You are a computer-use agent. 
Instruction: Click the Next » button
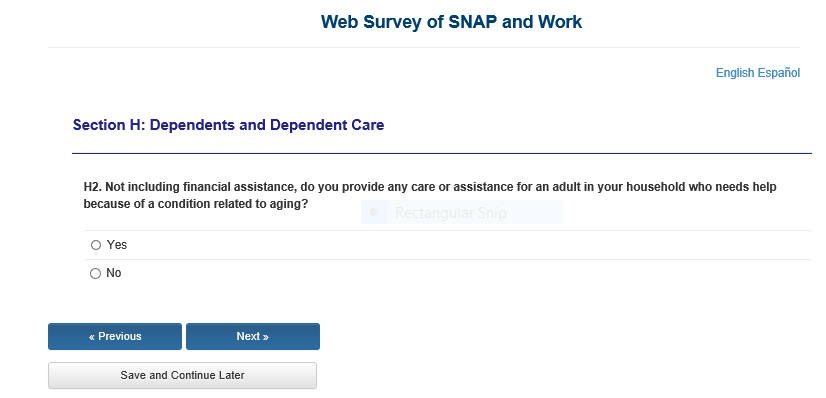(x=253, y=336)
